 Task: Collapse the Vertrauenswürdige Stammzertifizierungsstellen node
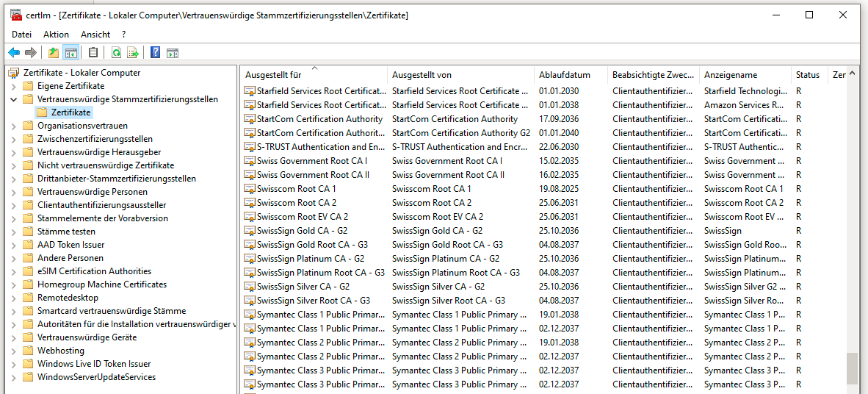click(x=13, y=99)
